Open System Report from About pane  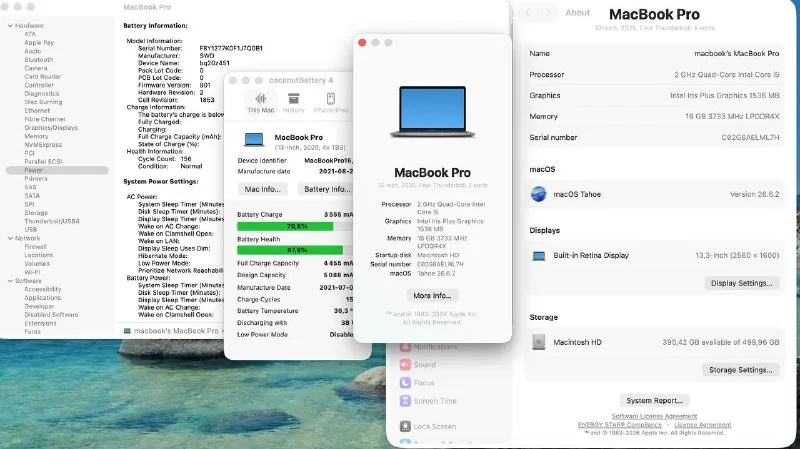pos(655,401)
